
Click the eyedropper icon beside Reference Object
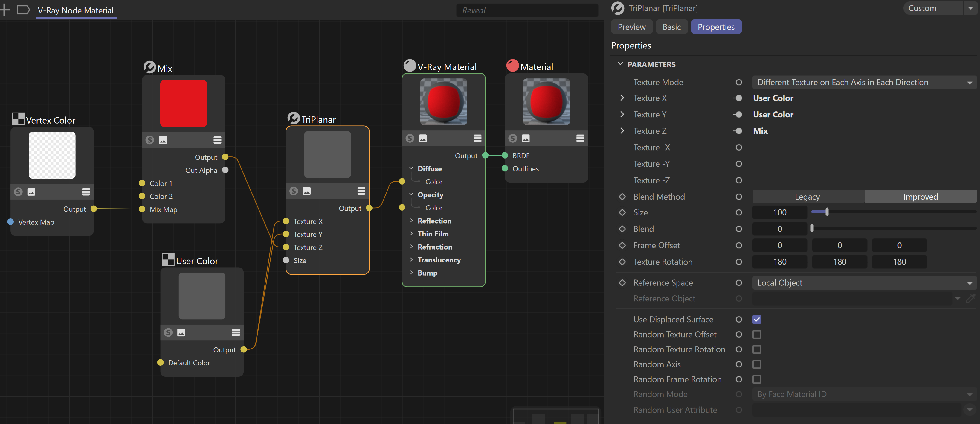(971, 298)
